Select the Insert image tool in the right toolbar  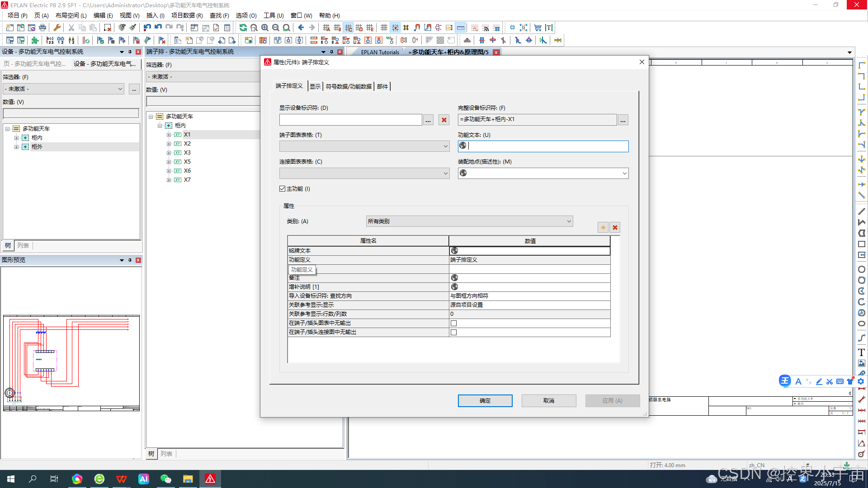(x=862, y=363)
